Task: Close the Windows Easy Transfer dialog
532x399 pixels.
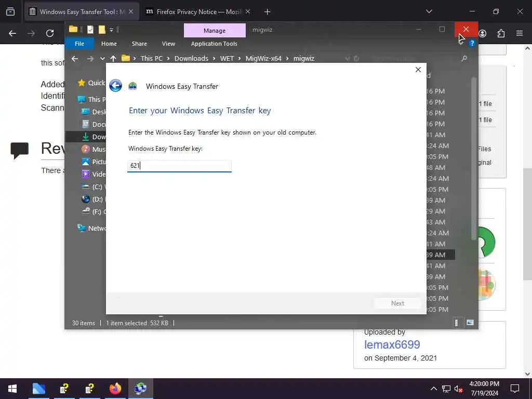Action: click(x=418, y=70)
